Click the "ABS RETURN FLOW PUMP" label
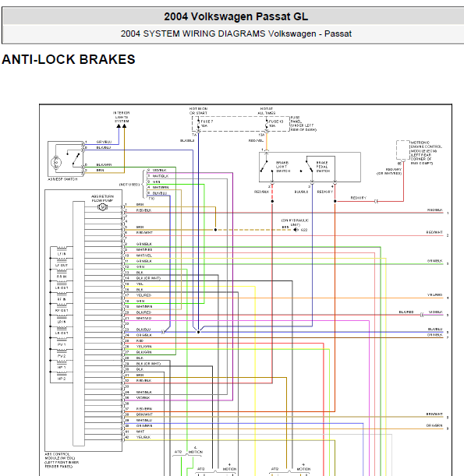 (x=103, y=199)
